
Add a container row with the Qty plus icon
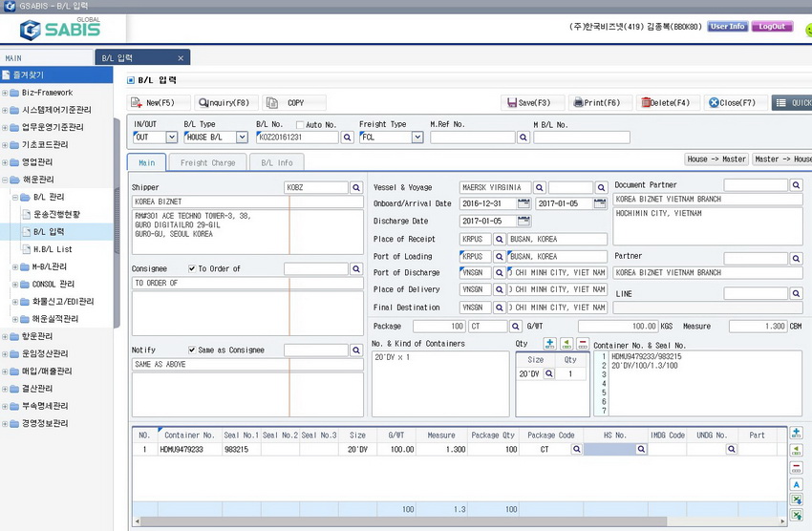point(549,344)
